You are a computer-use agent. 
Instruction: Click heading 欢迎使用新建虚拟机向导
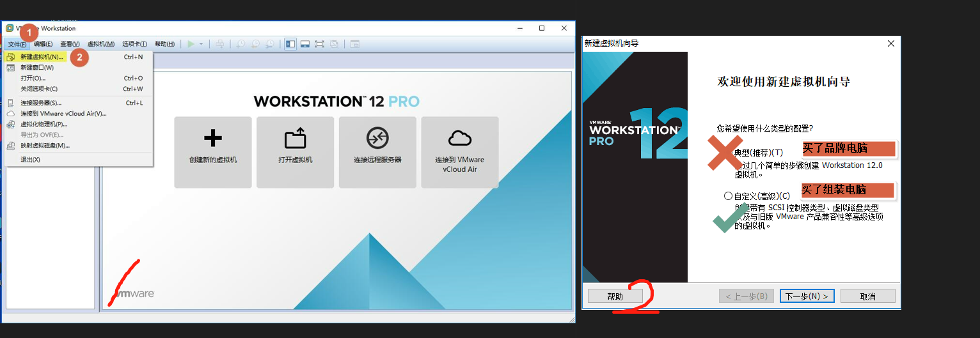point(784,82)
